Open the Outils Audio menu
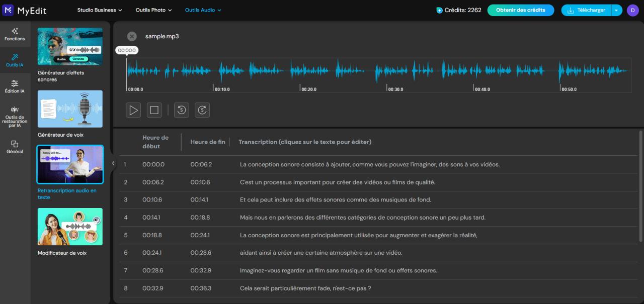This screenshot has height=304, width=644. click(x=203, y=10)
